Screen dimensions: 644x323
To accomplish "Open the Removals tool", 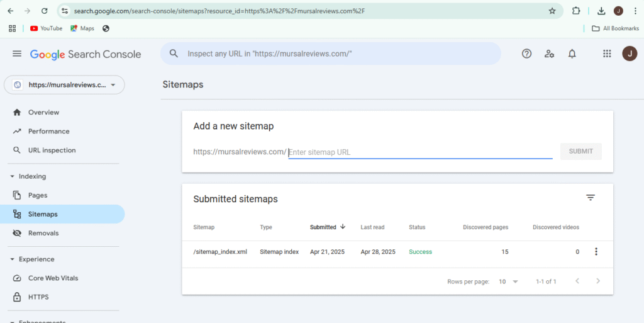I will coord(62,233).
